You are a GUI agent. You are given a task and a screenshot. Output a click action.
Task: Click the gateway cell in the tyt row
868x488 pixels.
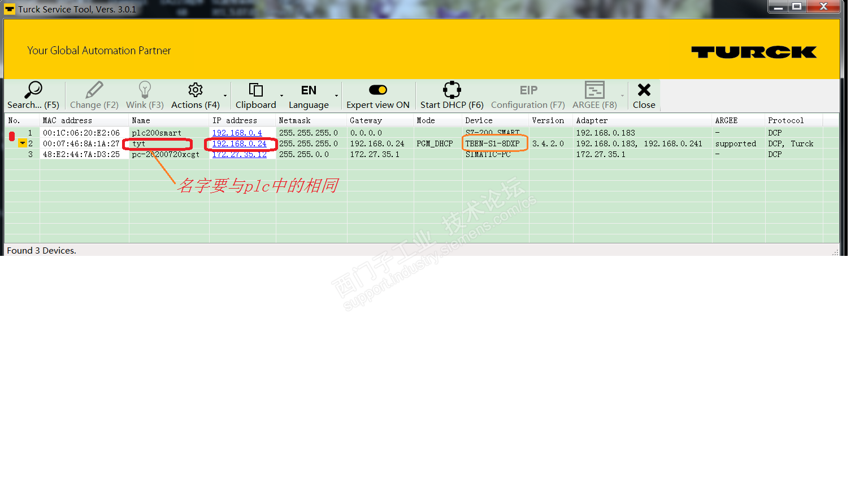click(377, 143)
